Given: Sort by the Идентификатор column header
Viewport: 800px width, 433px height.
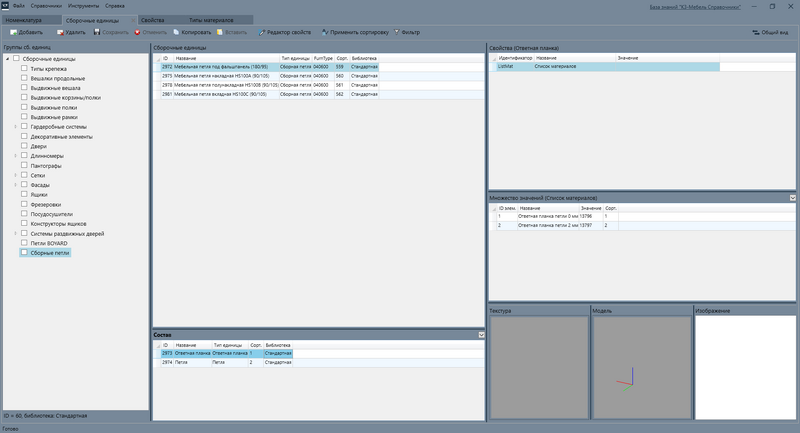Looking at the screenshot, I should pyautogui.click(x=515, y=58).
